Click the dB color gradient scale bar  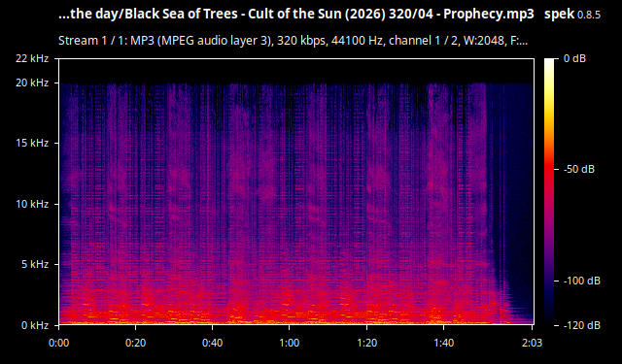(x=549, y=191)
